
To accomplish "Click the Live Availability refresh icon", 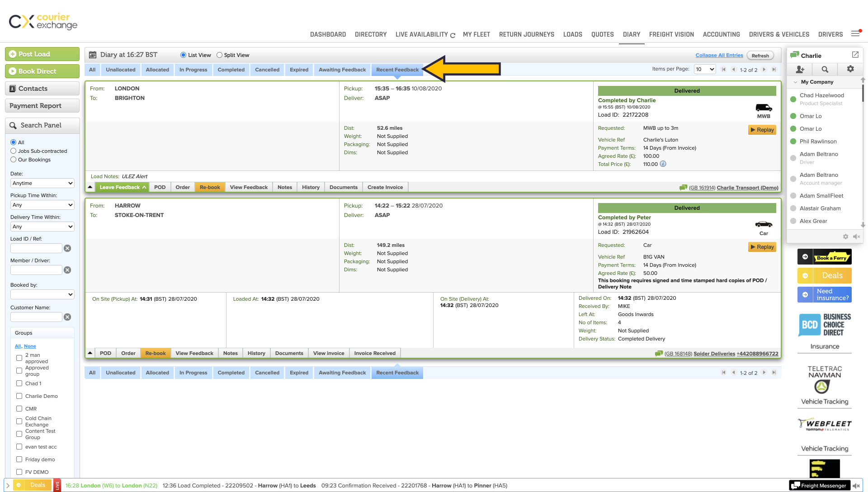I will (453, 35).
